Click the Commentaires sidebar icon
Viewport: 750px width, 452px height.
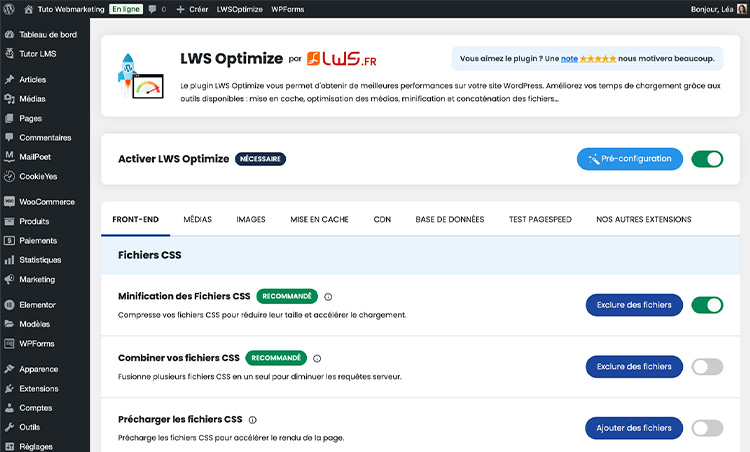click(10, 137)
